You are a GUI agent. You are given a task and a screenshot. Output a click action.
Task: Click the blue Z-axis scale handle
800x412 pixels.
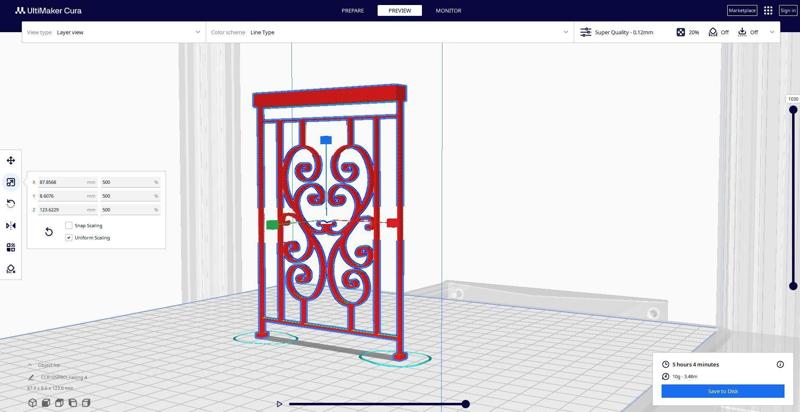(x=326, y=140)
